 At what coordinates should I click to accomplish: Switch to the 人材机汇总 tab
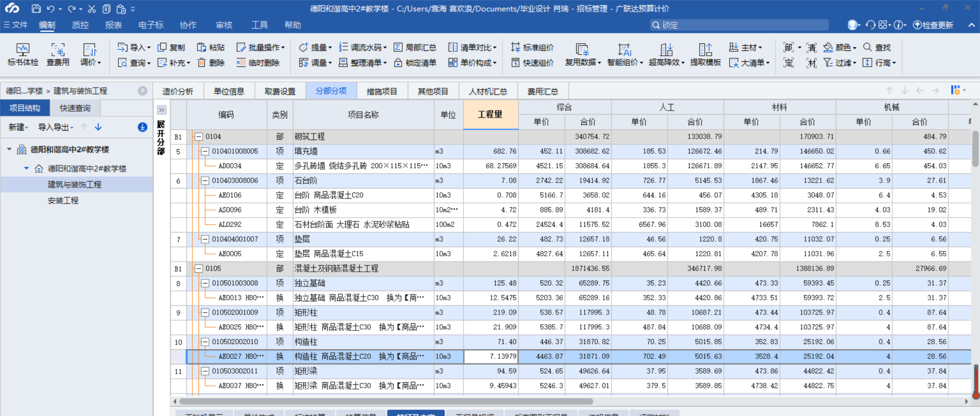tap(488, 91)
